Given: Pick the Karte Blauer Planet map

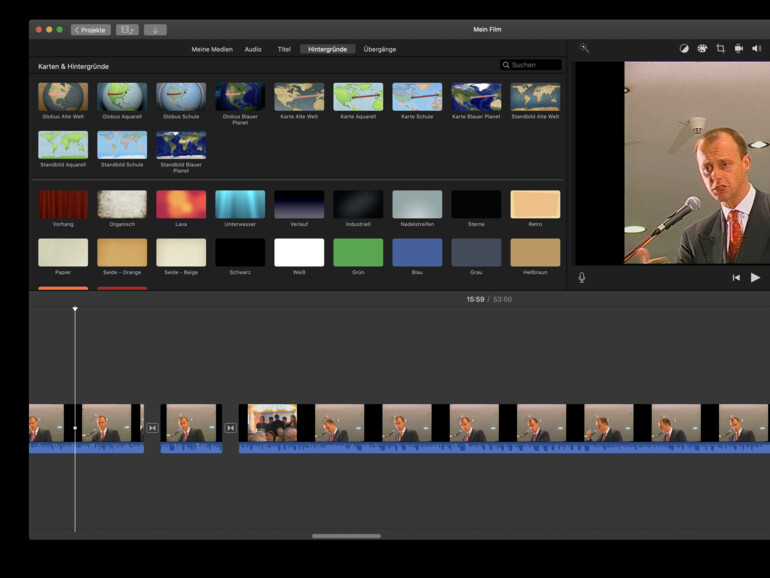Looking at the screenshot, I should click(476, 97).
